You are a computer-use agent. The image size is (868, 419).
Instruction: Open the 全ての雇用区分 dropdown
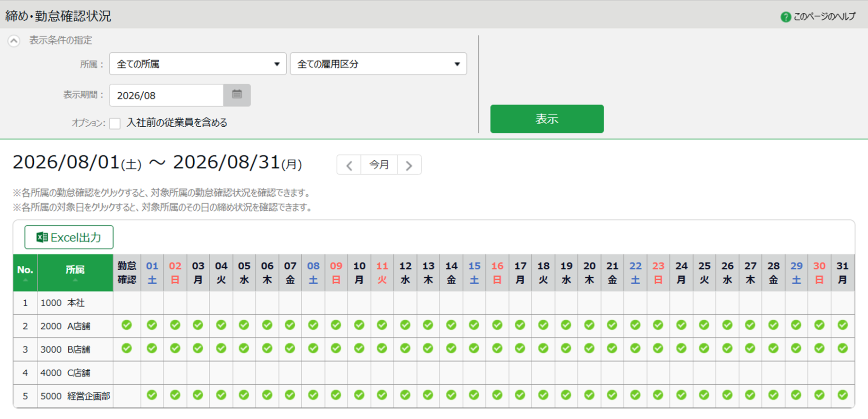click(378, 64)
